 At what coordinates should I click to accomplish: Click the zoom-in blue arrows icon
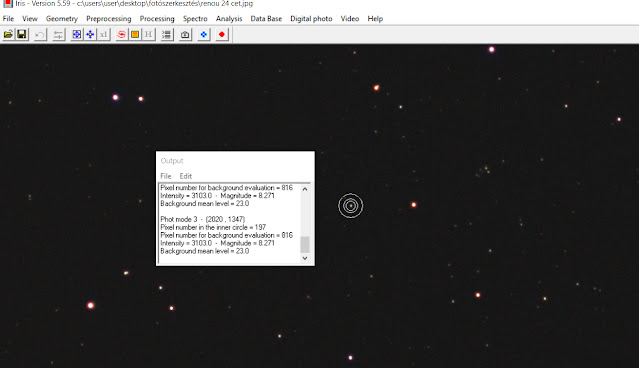(x=77, y=35)
